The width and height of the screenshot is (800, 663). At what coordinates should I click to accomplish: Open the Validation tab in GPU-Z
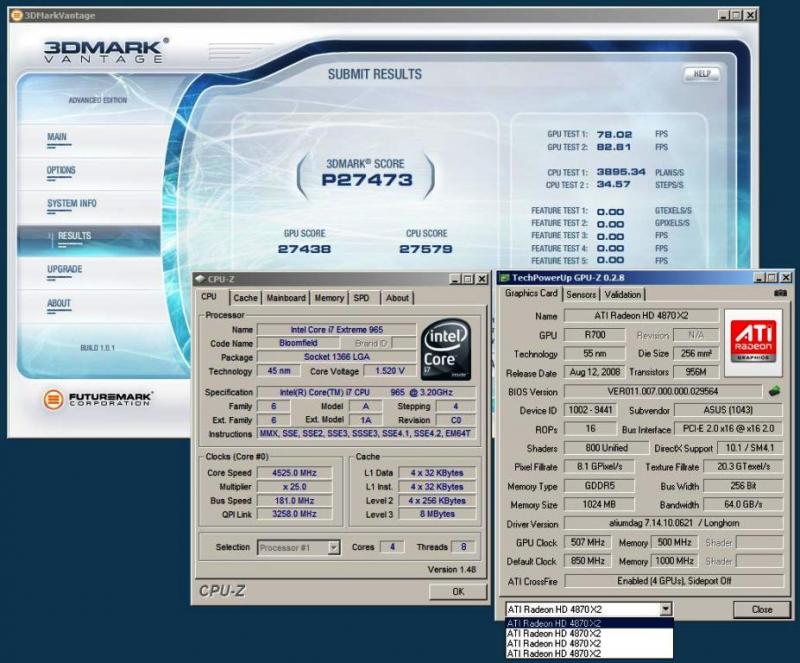[x=623, y=294]
